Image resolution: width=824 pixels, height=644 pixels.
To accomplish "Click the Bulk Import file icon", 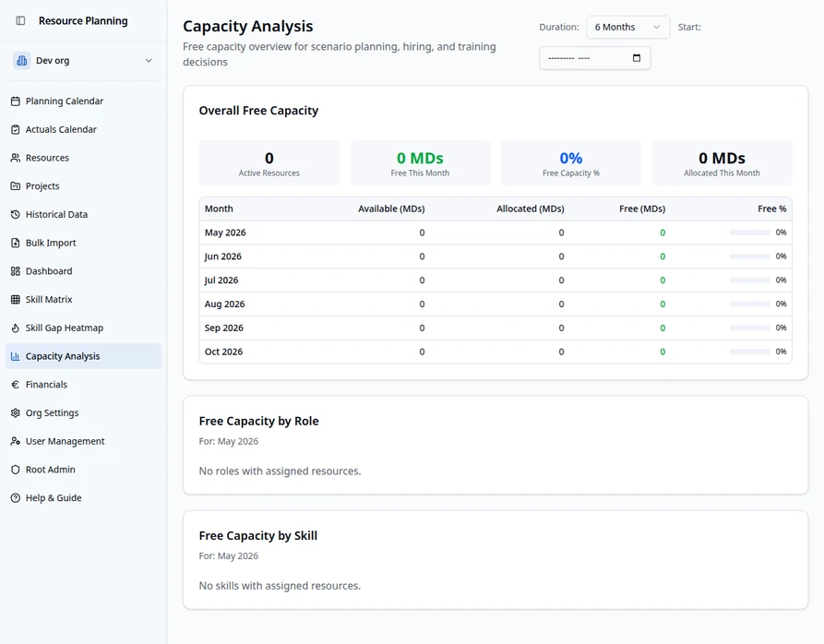I will pyautogui.click(x=16, y=243).
